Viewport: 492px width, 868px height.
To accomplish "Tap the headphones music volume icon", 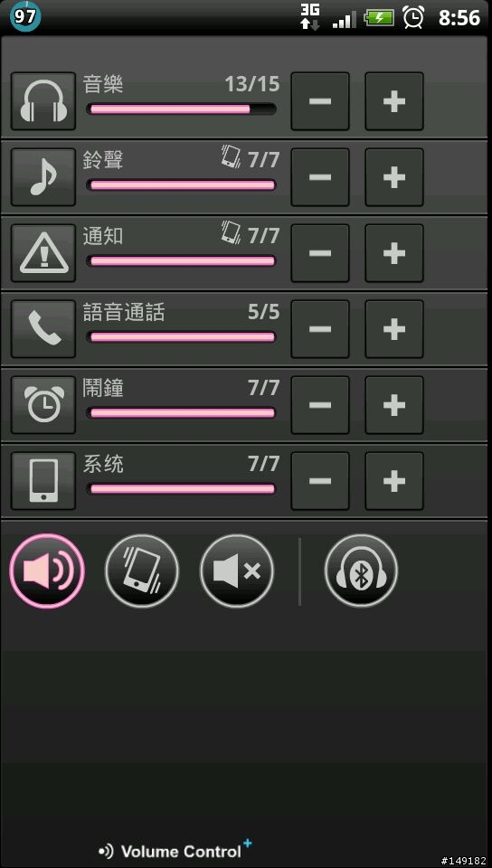I will (43, 101).
